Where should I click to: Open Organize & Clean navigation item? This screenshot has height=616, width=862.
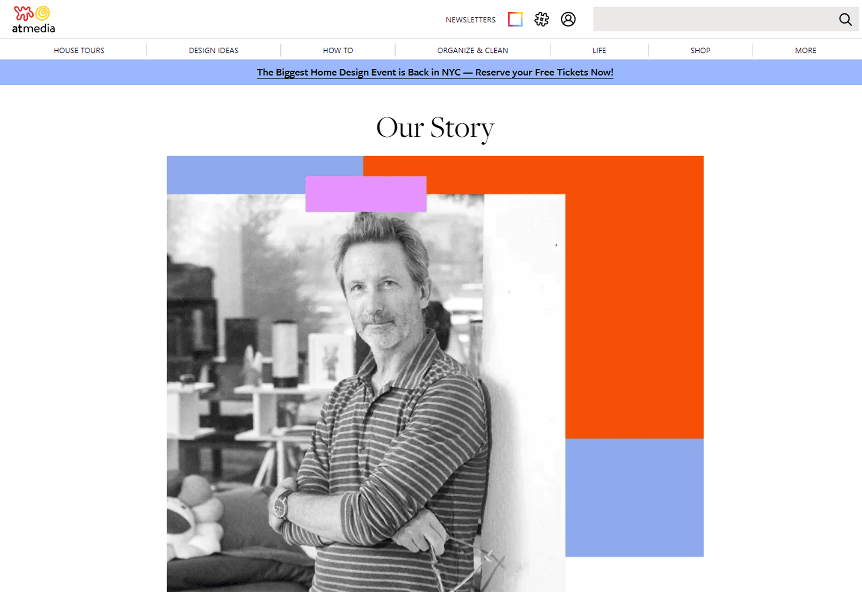coord(472,50)
